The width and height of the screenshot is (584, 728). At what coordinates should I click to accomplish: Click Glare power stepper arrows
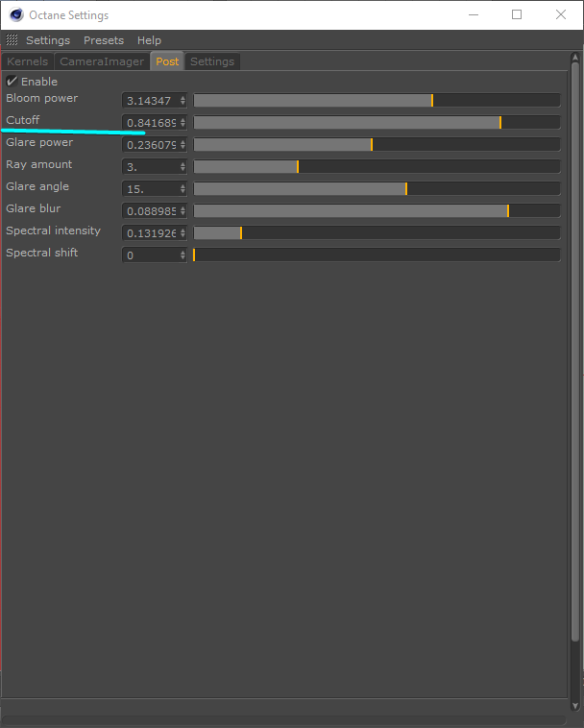pos(182,145)
